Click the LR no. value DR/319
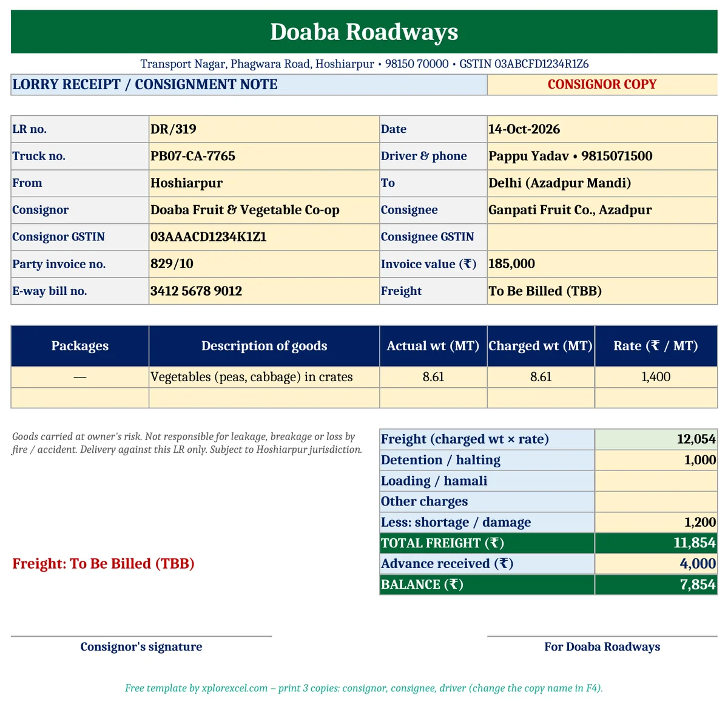The height and width of the screenshot is (704, 728). [x=264, y=129]
